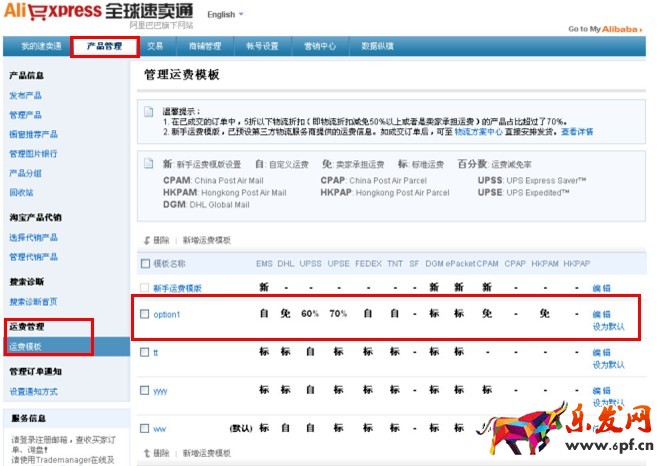Click the legend document icon
664x466 pixels.
tap(149, 164)
